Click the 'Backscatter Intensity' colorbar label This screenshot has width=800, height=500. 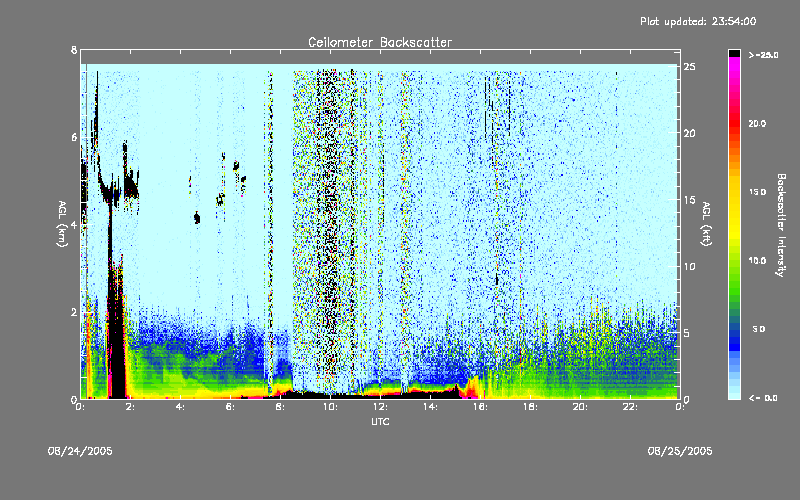click(780, 225)
